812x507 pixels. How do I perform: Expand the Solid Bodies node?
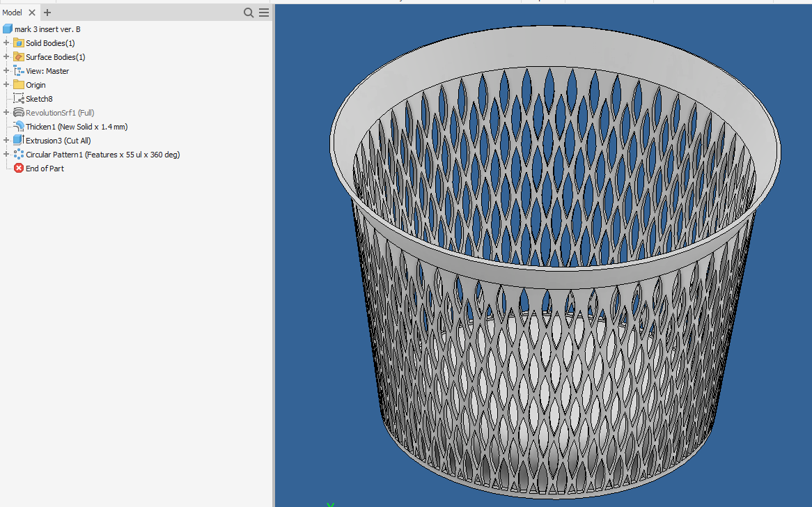6,42
